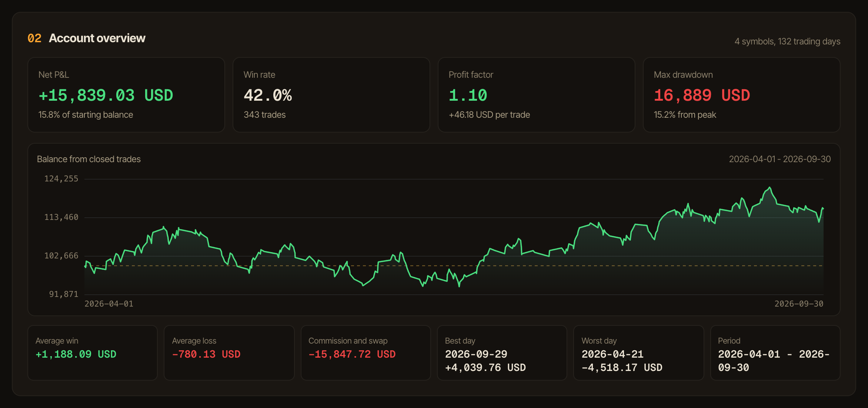Click the Commission and swap label
Screen dimensions: 868x408
click(x=348, y=341)
